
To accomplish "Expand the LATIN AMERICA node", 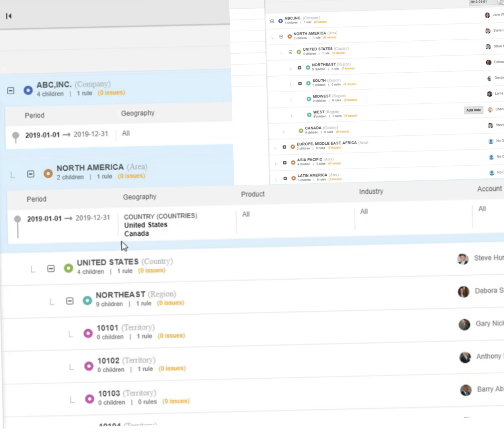I will 285,179.
